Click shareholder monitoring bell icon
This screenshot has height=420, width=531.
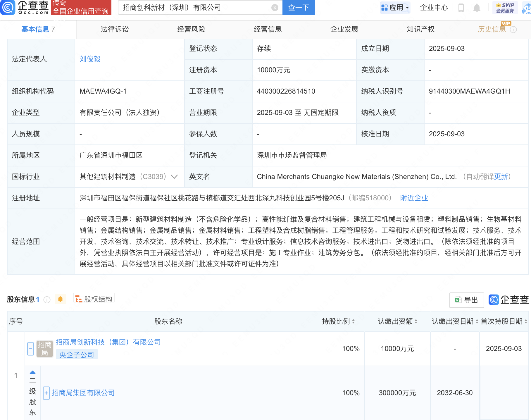(61, 299)
